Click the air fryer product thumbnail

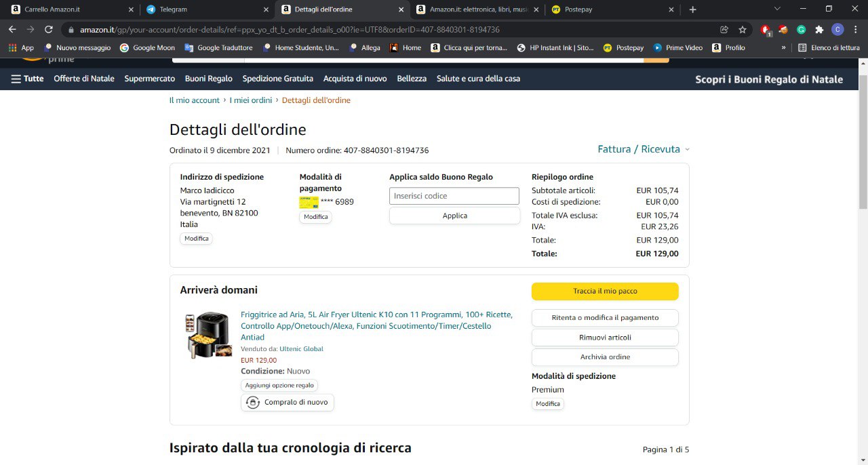pos(209,336)
